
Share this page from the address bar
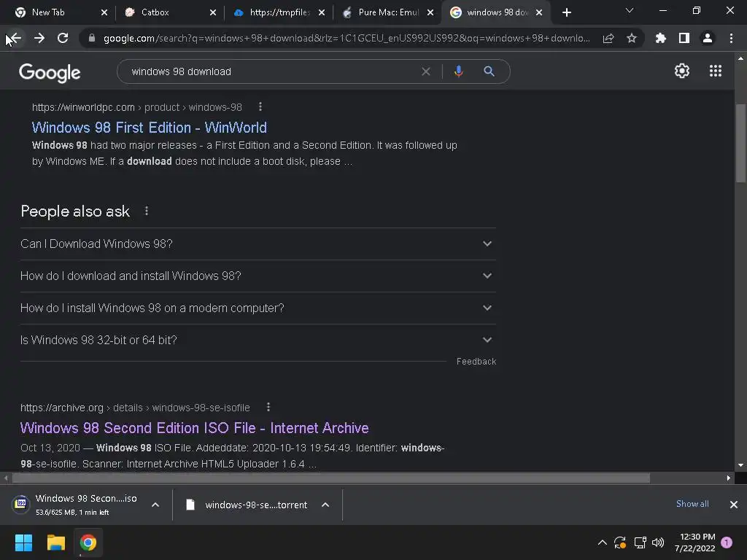coord(608,39)
